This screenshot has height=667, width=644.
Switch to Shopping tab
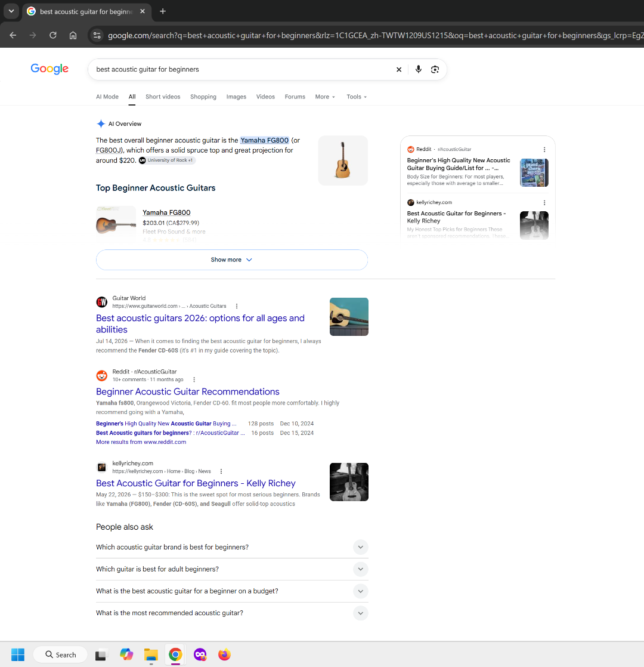(x=203, y=97)
